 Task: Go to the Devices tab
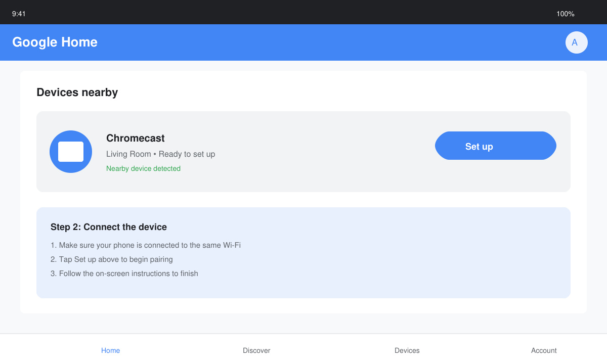(x=407, y=350)
